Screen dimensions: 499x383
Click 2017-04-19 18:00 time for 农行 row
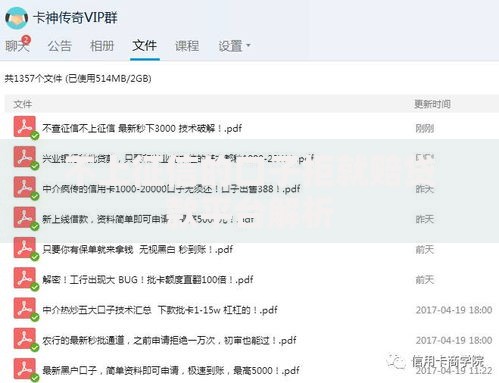click(x=454, y=340)
